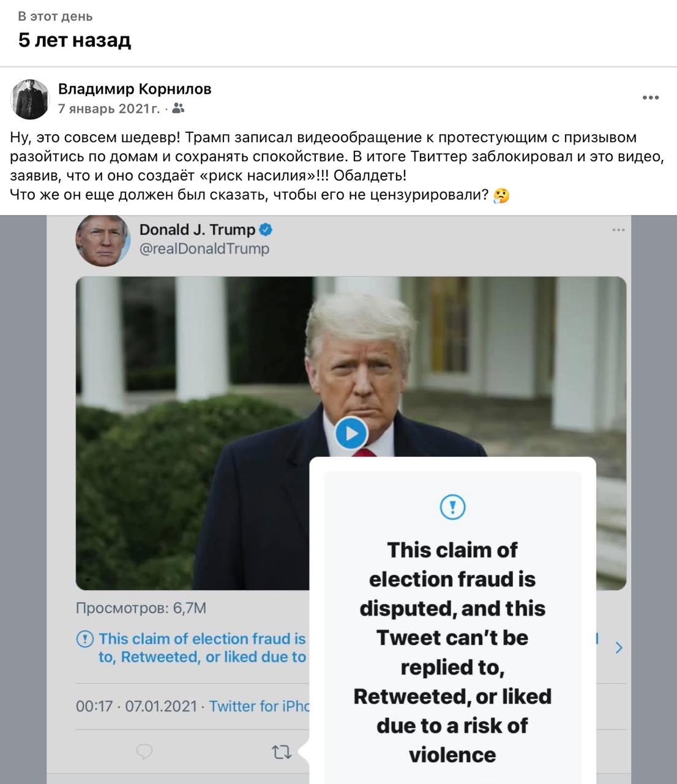This screenshot has height=784, width=677.
Task: Click the retweet icon
Action: point(281,752)
